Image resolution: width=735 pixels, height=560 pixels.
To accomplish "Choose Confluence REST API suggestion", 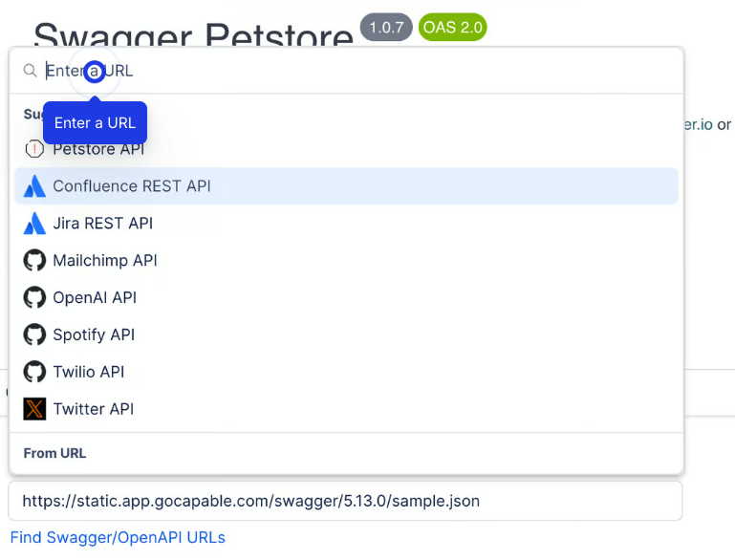I will point(132,186).
